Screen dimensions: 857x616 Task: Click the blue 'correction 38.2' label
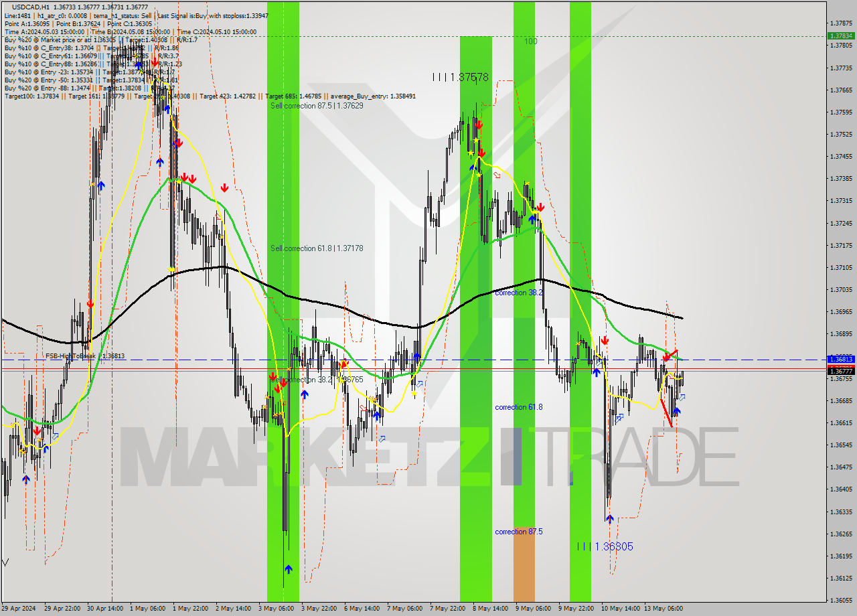[519, 293]
